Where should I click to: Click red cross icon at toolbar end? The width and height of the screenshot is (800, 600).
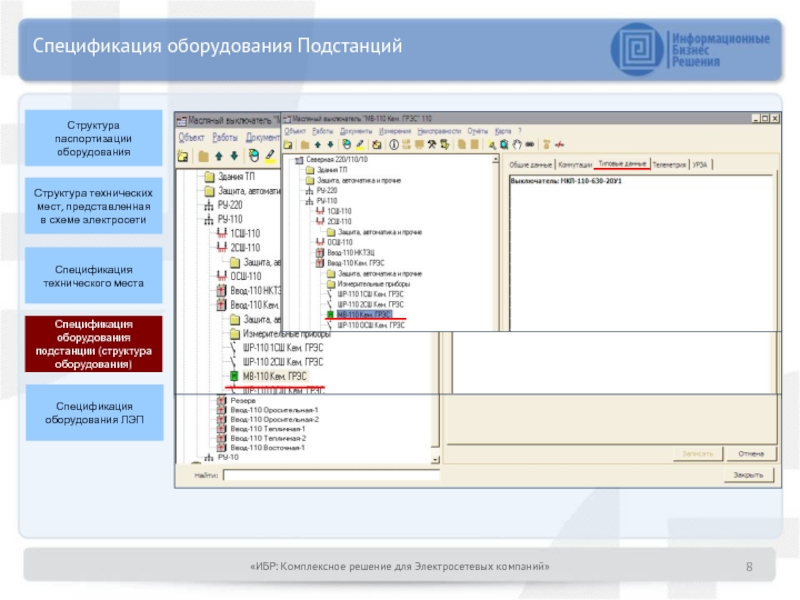(560, 145)
